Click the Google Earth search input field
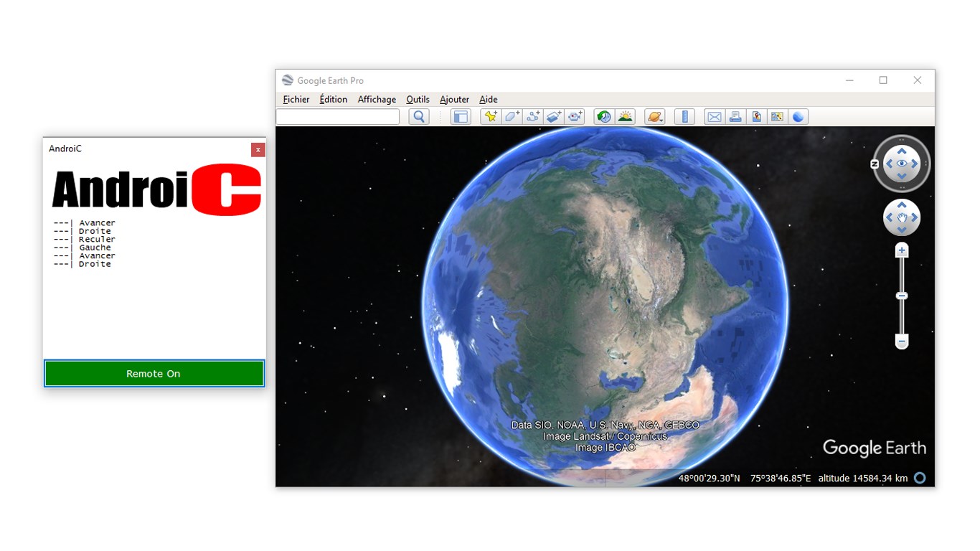Image resolution: width=980 pixels, height=551 pixels. (x=338, y=116)
